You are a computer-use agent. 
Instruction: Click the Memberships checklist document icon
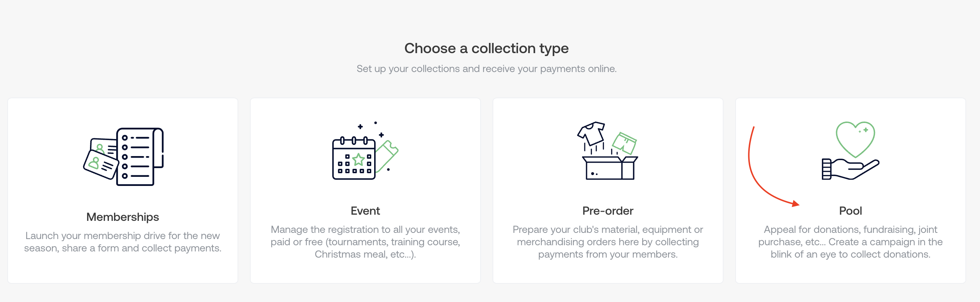(x=139, y=156)
